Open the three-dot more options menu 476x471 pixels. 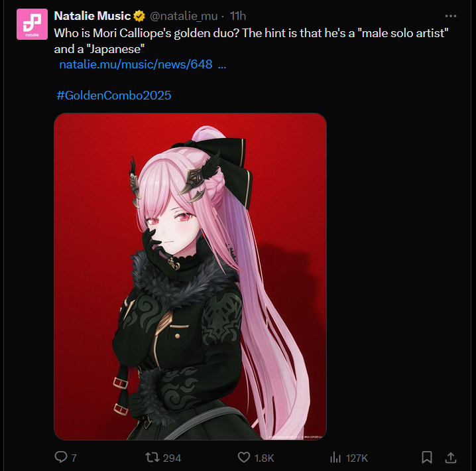pos(451,16)
